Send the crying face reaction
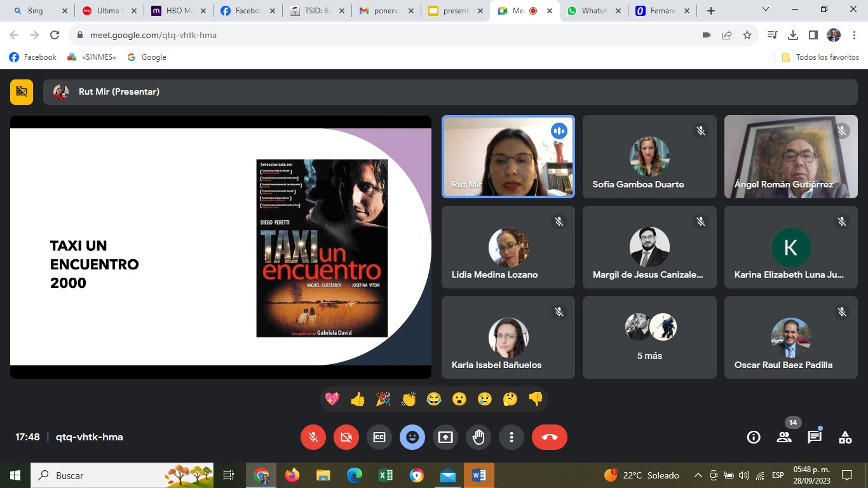The width and height of the screenshot is (868, 488). [x=485, y=399]
